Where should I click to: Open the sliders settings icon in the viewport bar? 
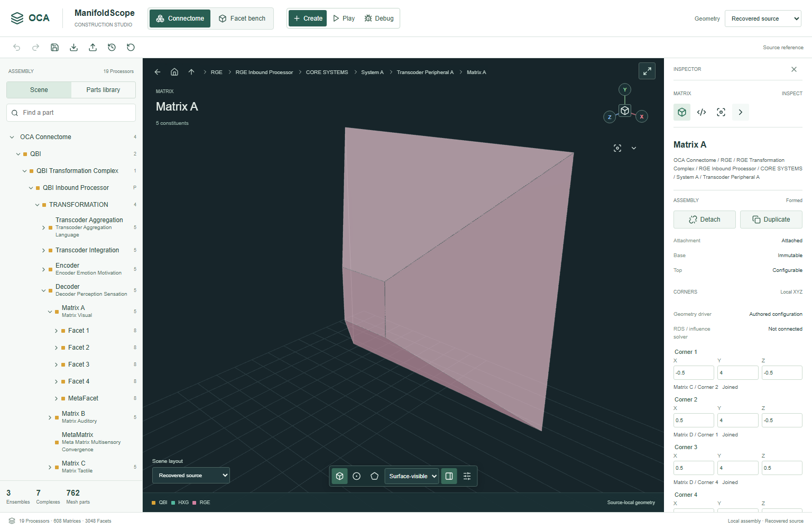point(467,476)
